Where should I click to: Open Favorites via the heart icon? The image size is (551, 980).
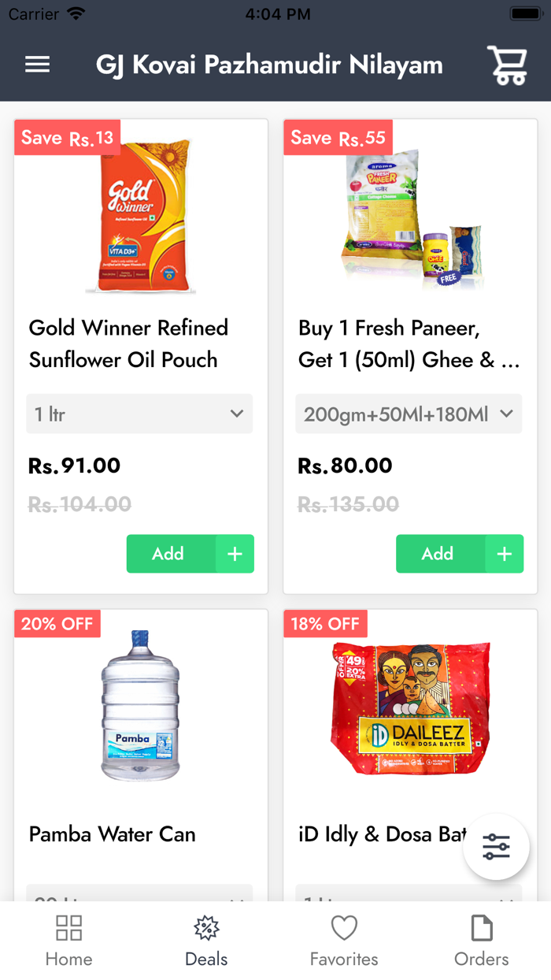click(344, 928)
